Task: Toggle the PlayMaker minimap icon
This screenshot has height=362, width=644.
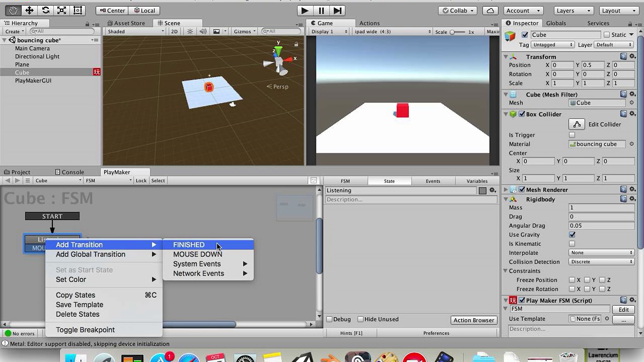Action: coord(313,180)
